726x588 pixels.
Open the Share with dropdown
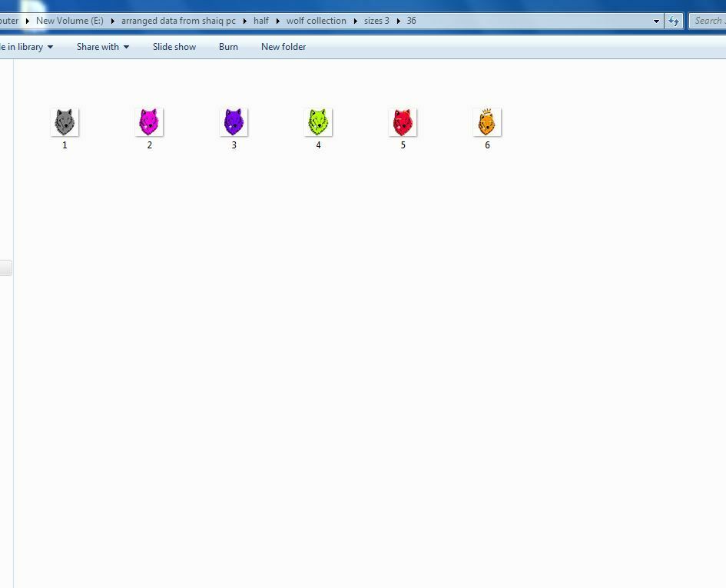(x=103, y=47)
